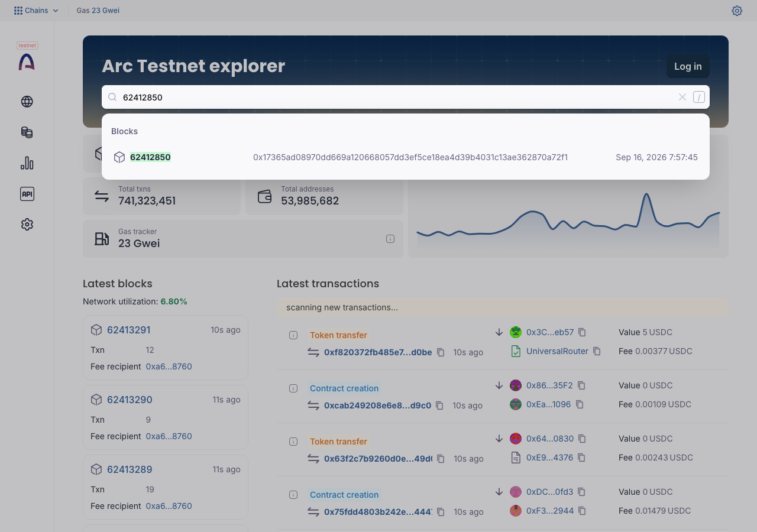Copy transaction hash 0x63f2c7b9260d0e
The width and height of the screenshot is (757, 532).
(x=441, y=459)
